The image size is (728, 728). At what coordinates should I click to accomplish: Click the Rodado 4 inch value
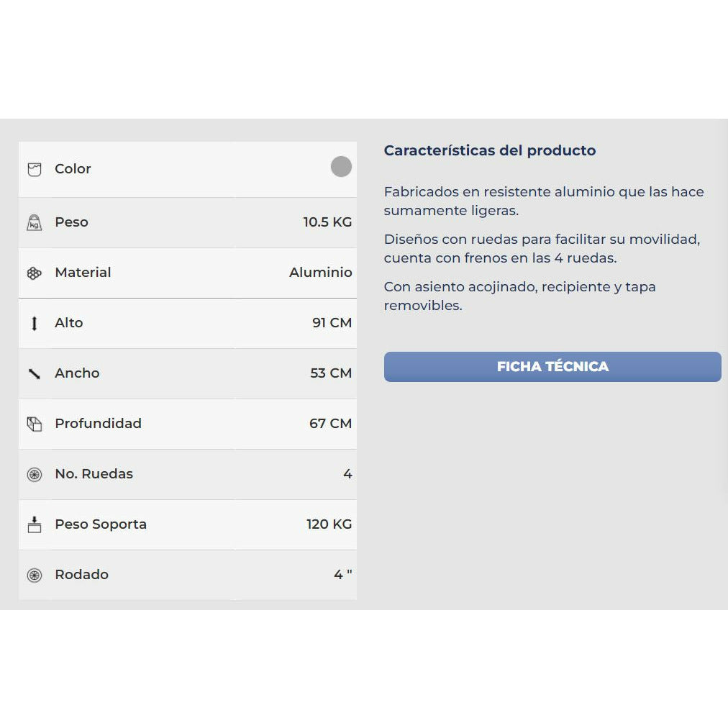[x=342, y=575]
